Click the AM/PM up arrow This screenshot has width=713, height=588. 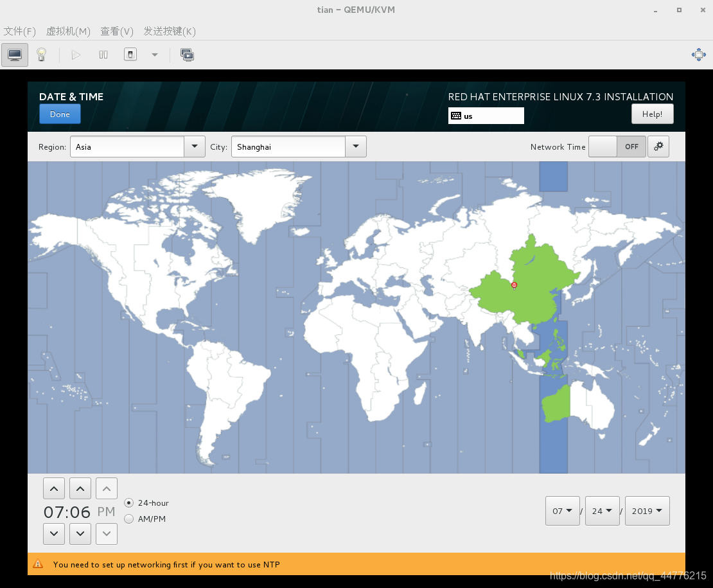click(107, 489)
